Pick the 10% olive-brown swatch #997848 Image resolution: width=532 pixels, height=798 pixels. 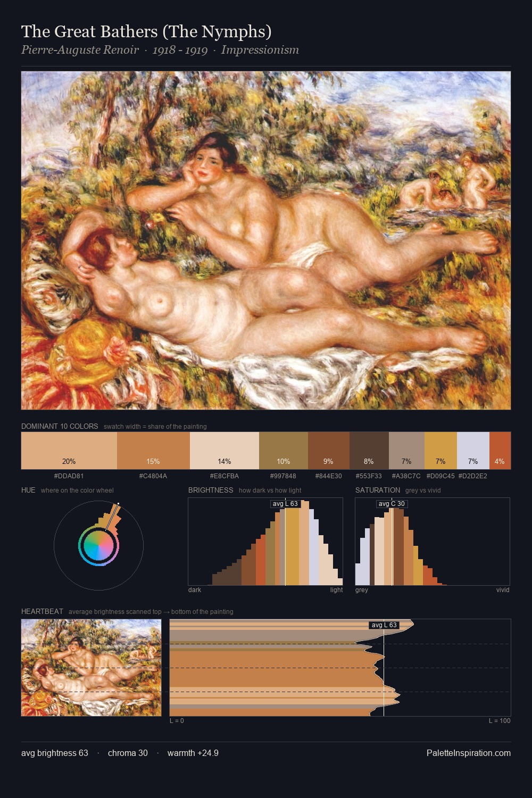[284, 451]
